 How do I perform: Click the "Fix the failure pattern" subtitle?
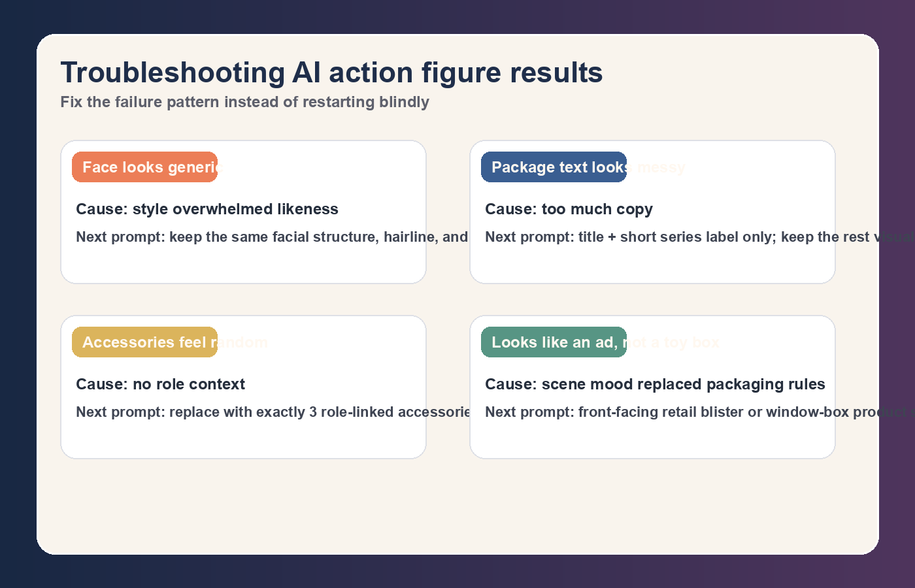tap(244, 102)
